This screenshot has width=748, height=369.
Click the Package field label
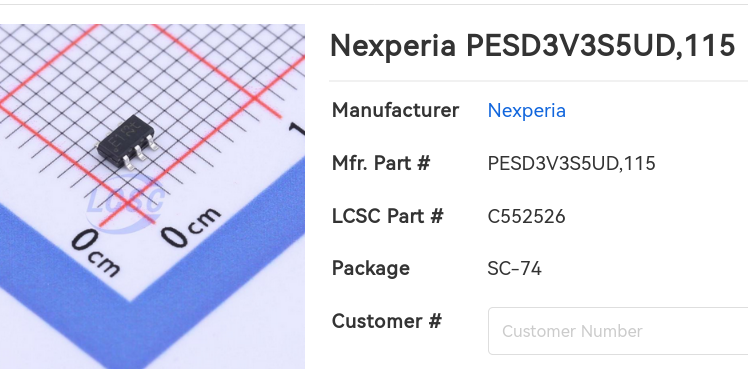(x=371, y=269)
